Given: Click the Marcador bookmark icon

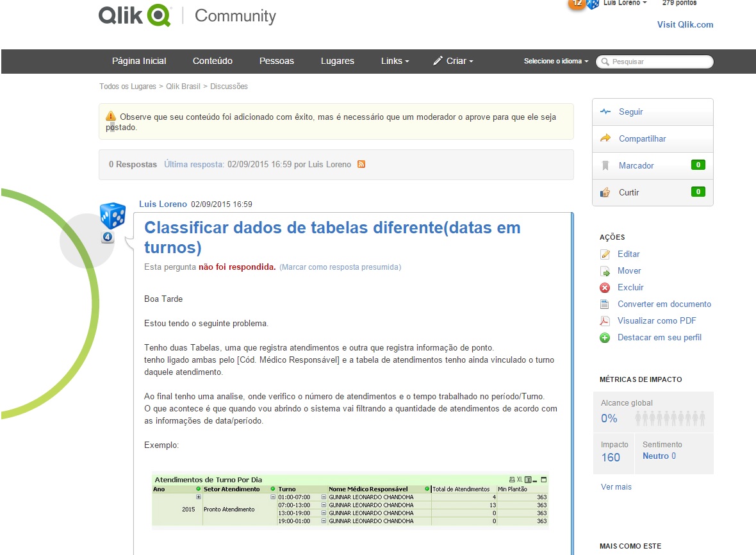Looking at the screenshot, I should [x=605, y=165].
